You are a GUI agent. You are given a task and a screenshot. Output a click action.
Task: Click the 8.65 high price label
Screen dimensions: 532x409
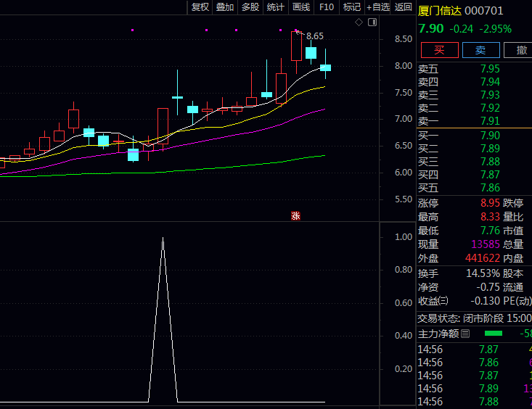[315, 36]
